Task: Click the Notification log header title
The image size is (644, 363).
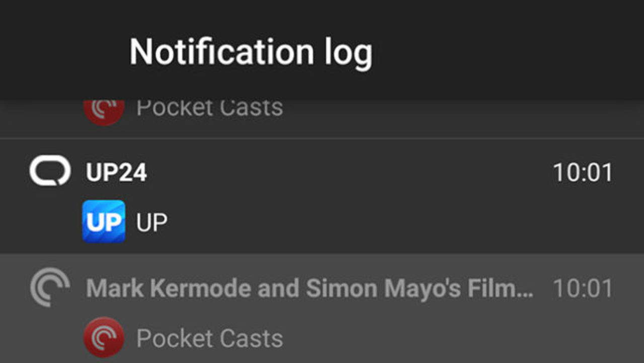Action: (251, 51)
